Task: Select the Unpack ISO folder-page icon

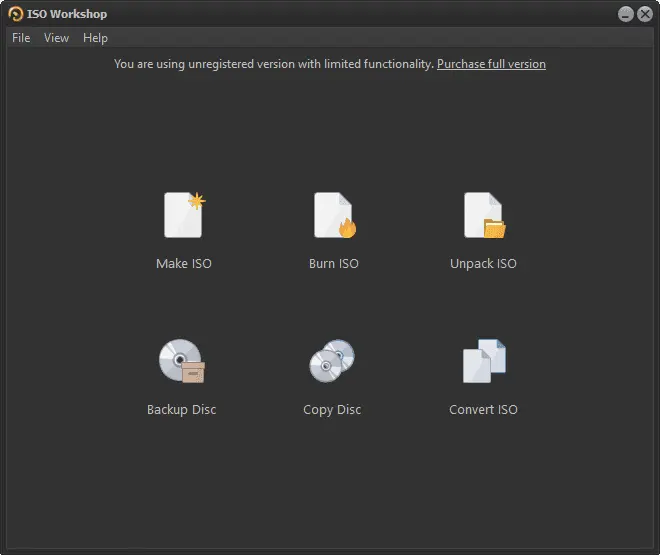Action: coord(484,215)
